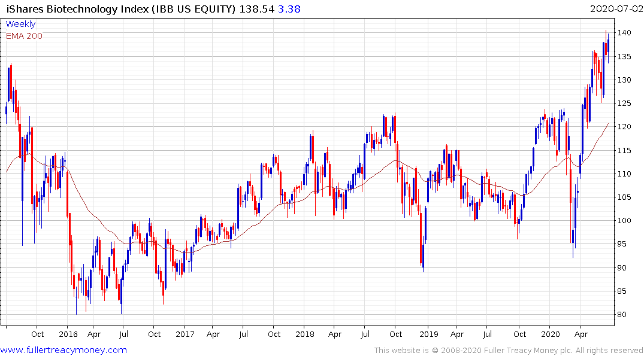The image size is (644, 359).
Task: Open the www.fullertreacymoney.com link
Action: click(x=64, y=350)
